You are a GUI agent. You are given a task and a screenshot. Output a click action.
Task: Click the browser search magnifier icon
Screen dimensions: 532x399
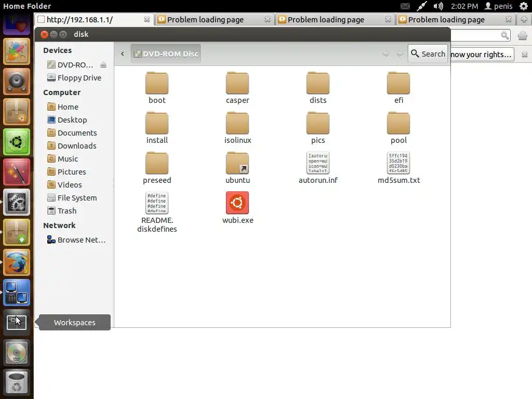504,35
